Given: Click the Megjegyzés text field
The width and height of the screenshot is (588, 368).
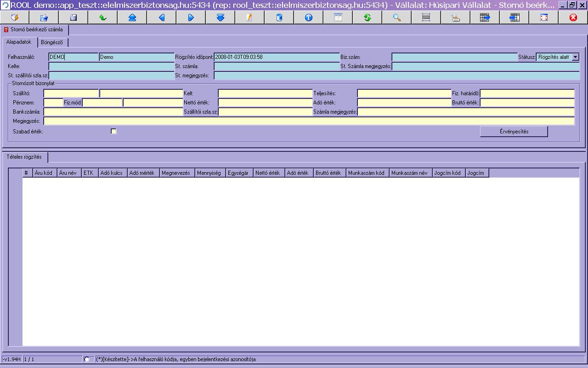Looking at the screenshot, I should 309,121.
